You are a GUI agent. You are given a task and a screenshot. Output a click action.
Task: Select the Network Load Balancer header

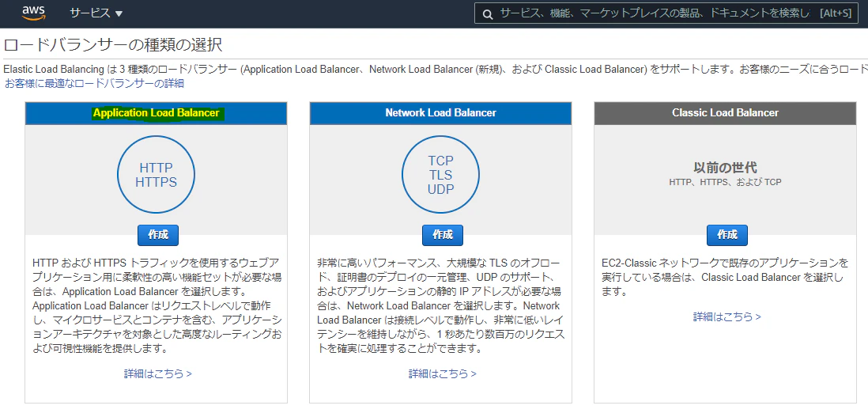point(440,113)
